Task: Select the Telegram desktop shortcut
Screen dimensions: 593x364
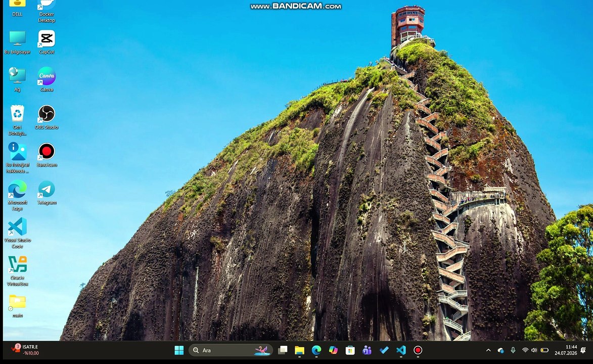Action: point(47,192)
